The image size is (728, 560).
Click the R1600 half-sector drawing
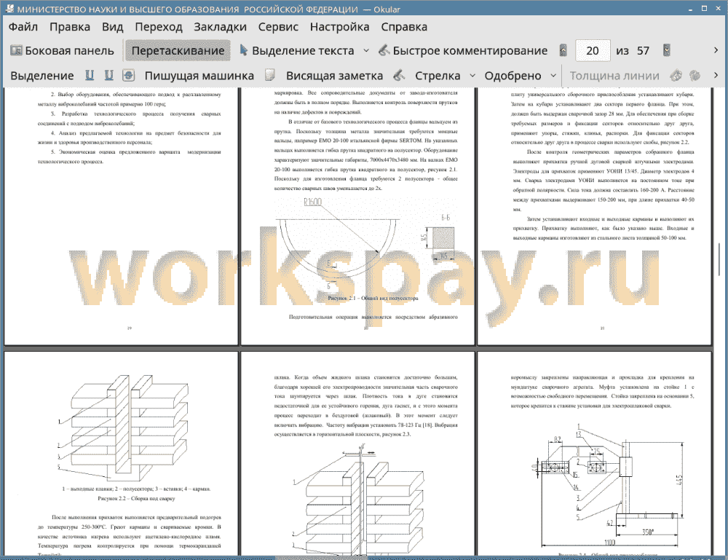click(x=339, y=245)
